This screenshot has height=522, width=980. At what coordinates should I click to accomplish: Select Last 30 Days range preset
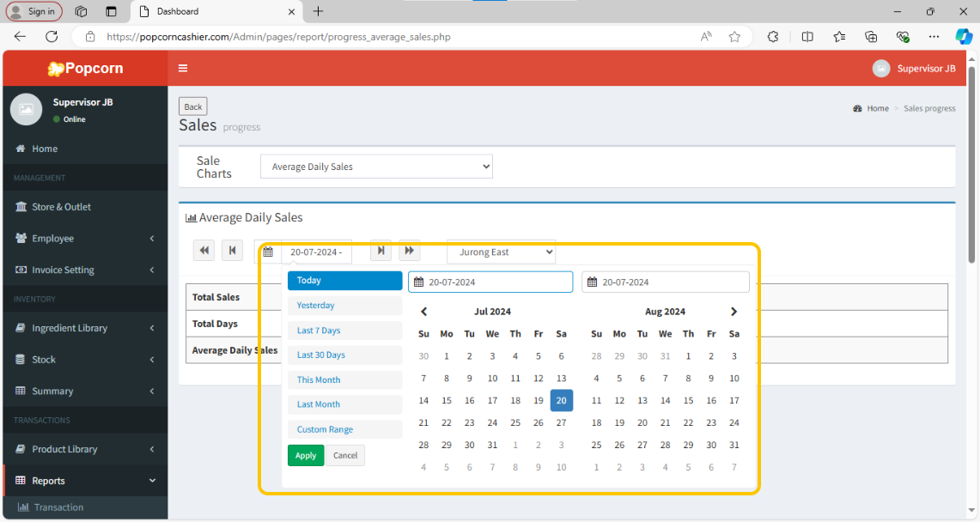pyautogui.click(x=345, y=355)
